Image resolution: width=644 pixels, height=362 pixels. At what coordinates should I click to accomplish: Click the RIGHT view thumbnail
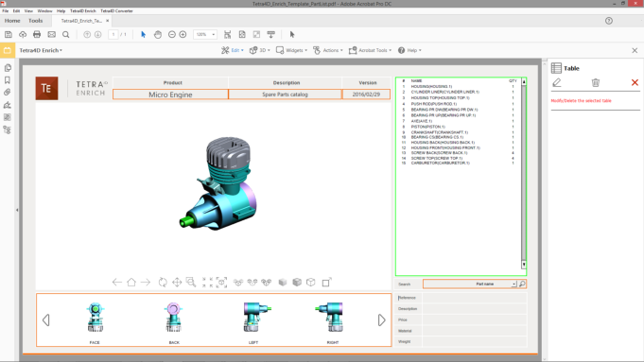tap(329, 318)
